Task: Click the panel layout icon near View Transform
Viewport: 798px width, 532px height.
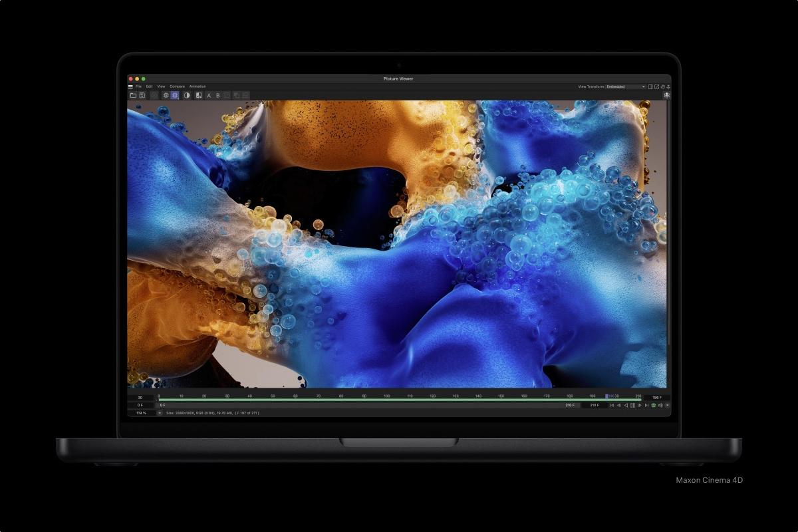Action: [651, 86]
